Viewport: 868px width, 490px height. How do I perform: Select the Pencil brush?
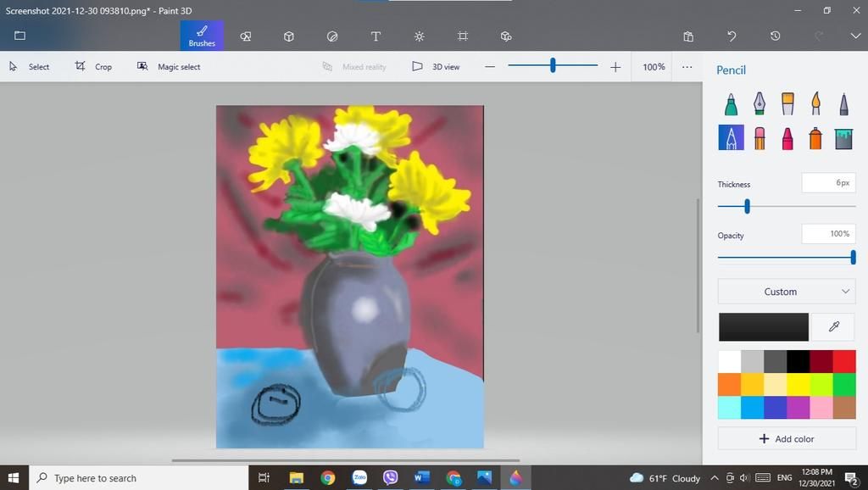(731, 138)
